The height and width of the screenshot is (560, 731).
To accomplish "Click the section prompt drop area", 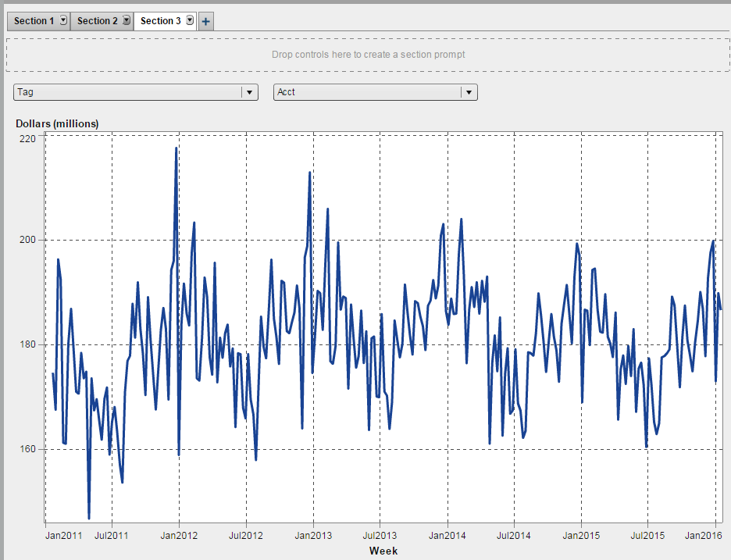I will pos(368,55).
